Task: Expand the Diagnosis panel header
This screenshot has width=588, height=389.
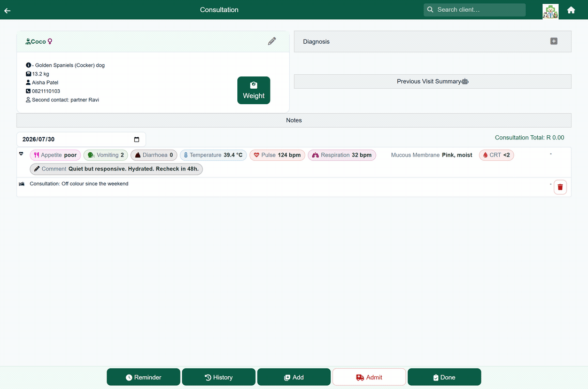Action: [432, 42]
